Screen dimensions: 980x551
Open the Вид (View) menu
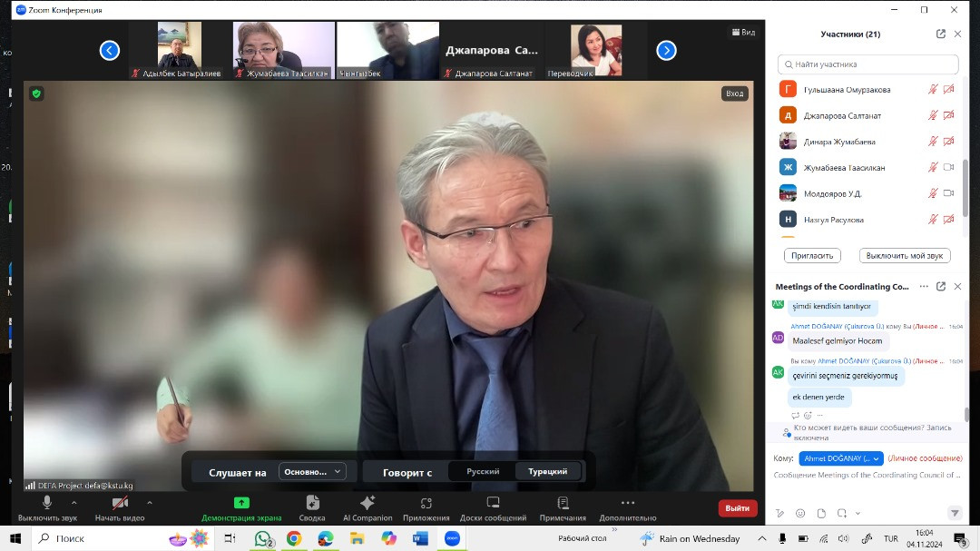[743, 32]
